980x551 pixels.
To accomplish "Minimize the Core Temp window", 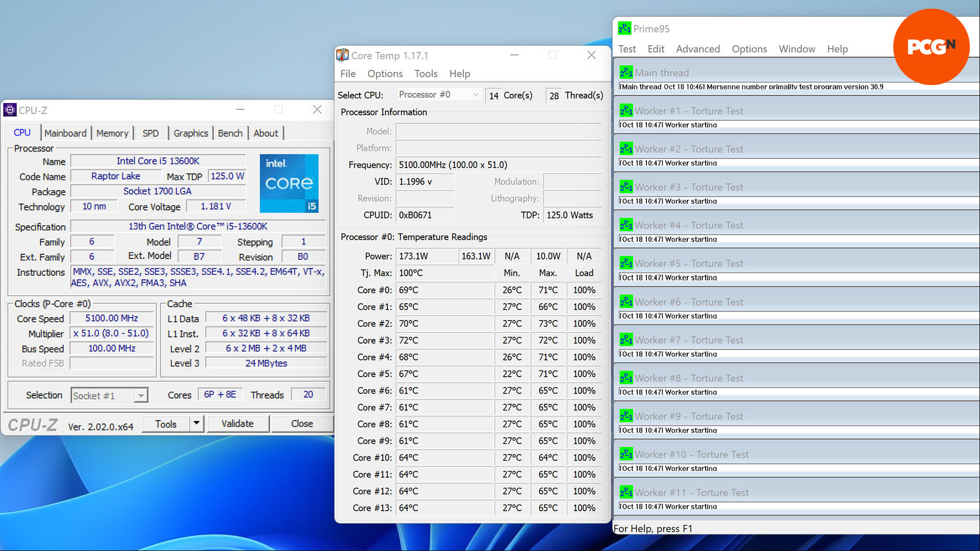I will point(514,55).
